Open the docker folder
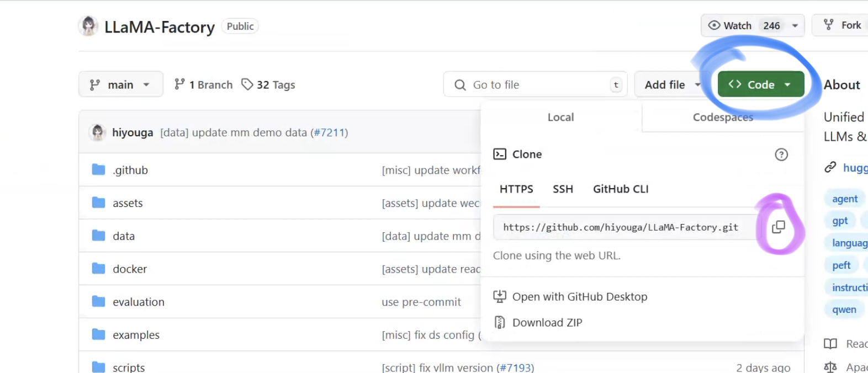The height and width of the screenshot is (373, 868). [x=130, y=269]
